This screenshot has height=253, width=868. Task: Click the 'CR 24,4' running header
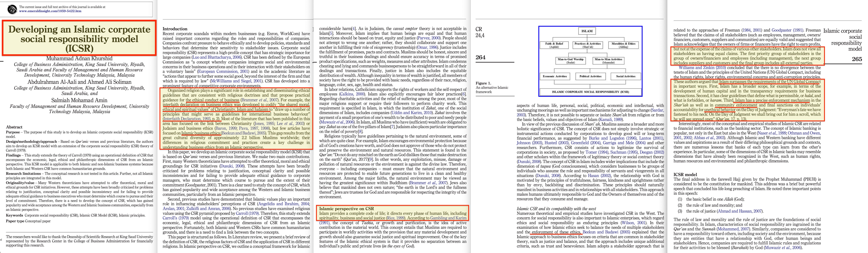pos(480,32)
